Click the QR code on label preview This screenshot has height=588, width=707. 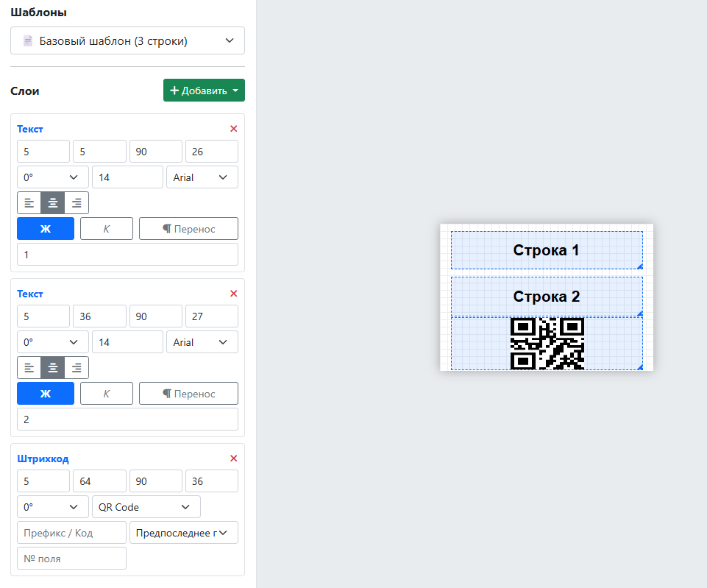(547, 343)
